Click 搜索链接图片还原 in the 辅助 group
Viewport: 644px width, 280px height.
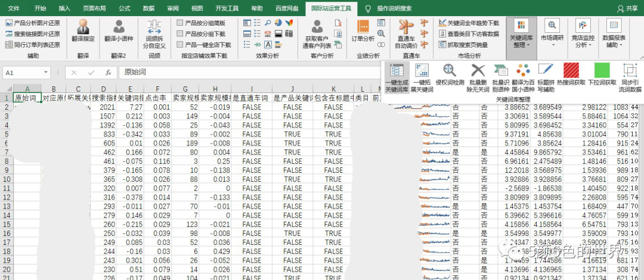[x=33, y=34]
